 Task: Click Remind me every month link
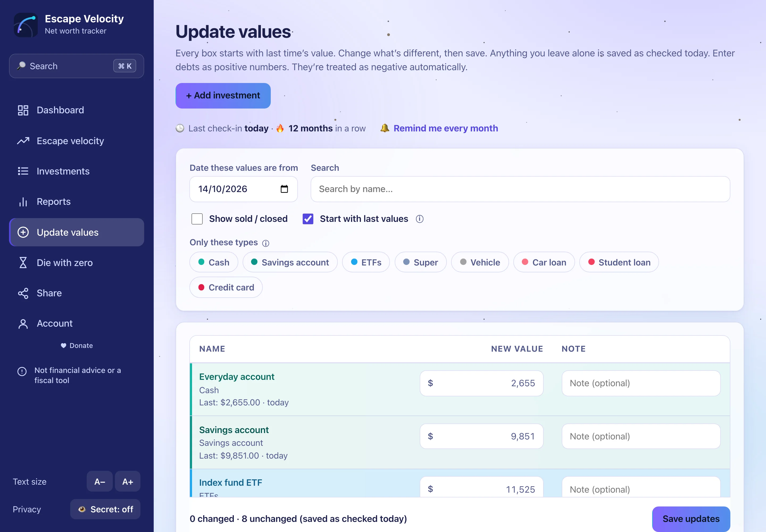pyautogui.click(x=446, y=128)
